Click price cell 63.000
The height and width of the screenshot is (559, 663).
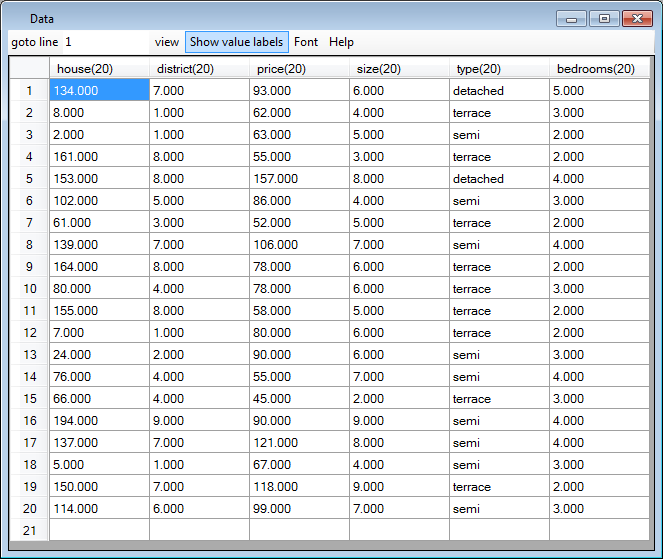click(299, 134)
